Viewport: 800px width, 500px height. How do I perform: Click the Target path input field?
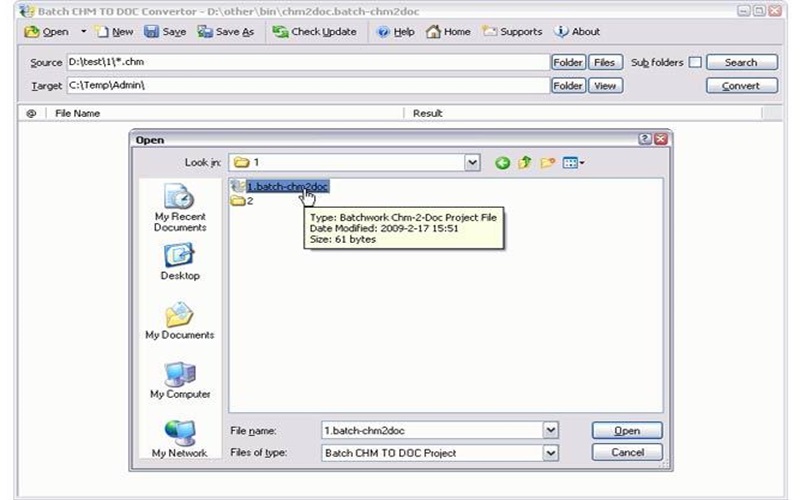click(x=308, y=85)
